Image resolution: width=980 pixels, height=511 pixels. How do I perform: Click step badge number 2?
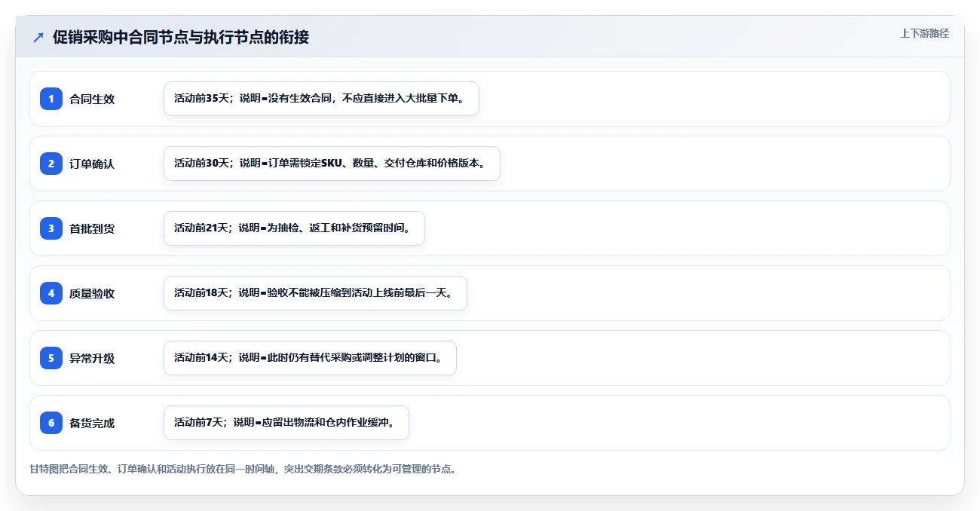pyautogui.click(x=51, y=164)
